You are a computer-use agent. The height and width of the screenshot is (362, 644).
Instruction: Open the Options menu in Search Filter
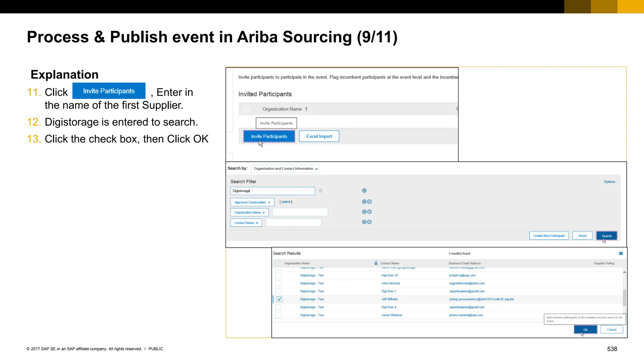coord(610,182)
